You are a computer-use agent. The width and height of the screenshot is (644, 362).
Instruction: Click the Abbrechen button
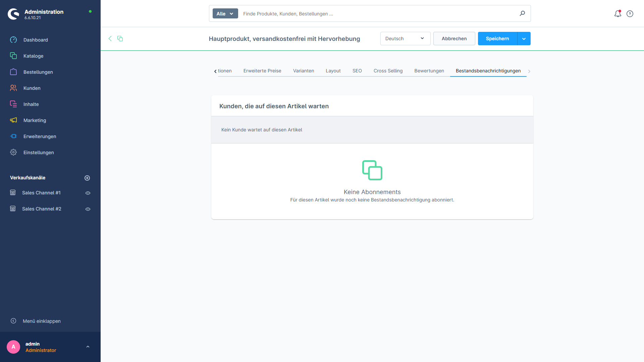coord(454,39)
